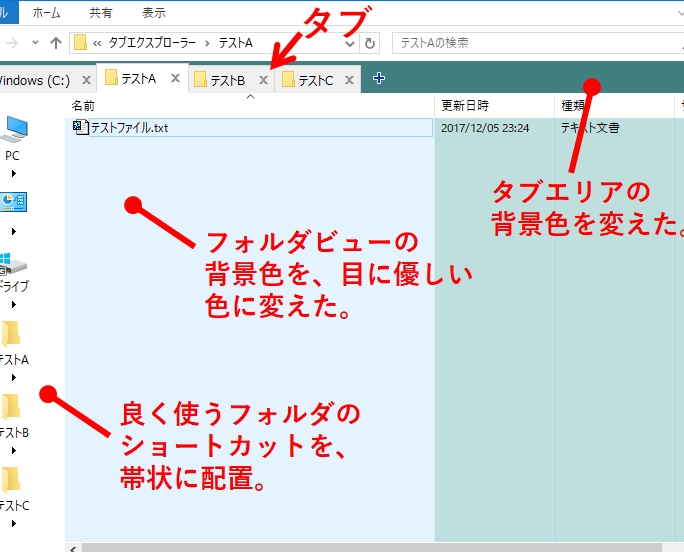Image resolution: width=684 pixels, height=552 pixels.
Task: Select テストファイル.txt in file list
Action: click(128, 128)
